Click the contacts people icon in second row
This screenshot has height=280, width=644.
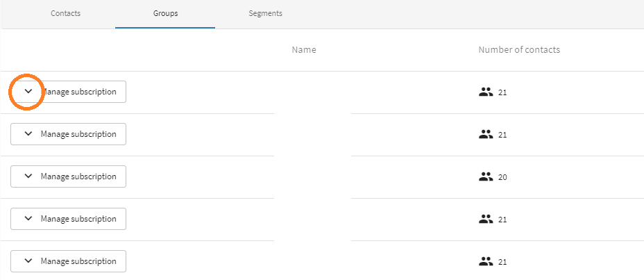486,134
